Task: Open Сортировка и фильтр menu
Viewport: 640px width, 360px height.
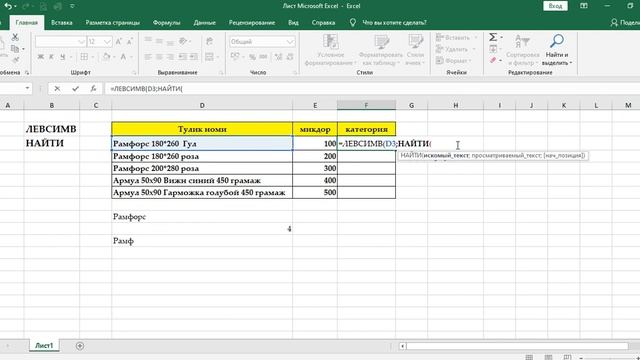Action: click(522, 50)
